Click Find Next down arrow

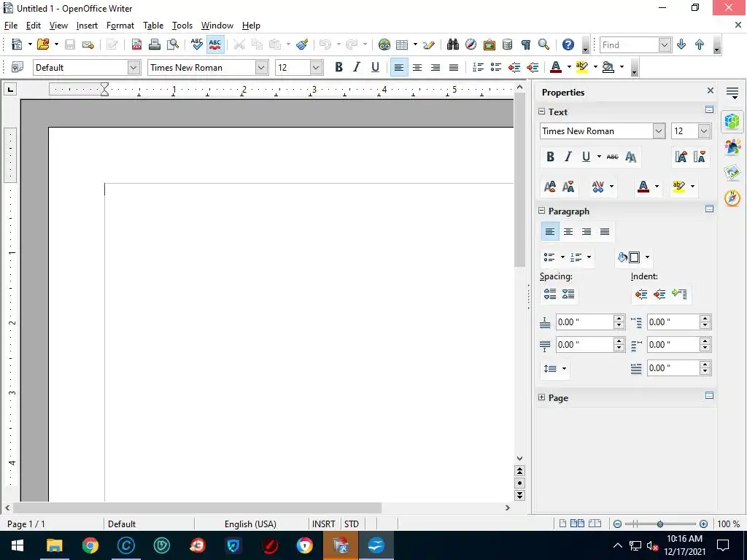click(x=681, y=44)
